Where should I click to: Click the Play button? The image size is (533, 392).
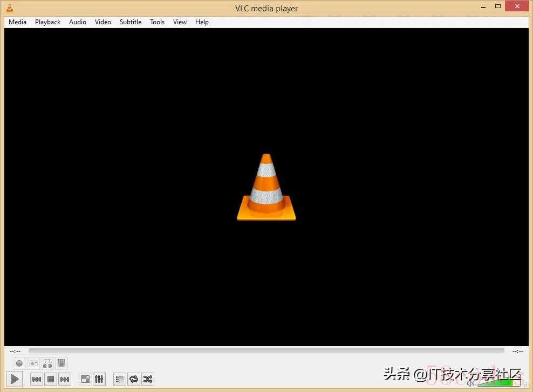click(x=15, y=379)
